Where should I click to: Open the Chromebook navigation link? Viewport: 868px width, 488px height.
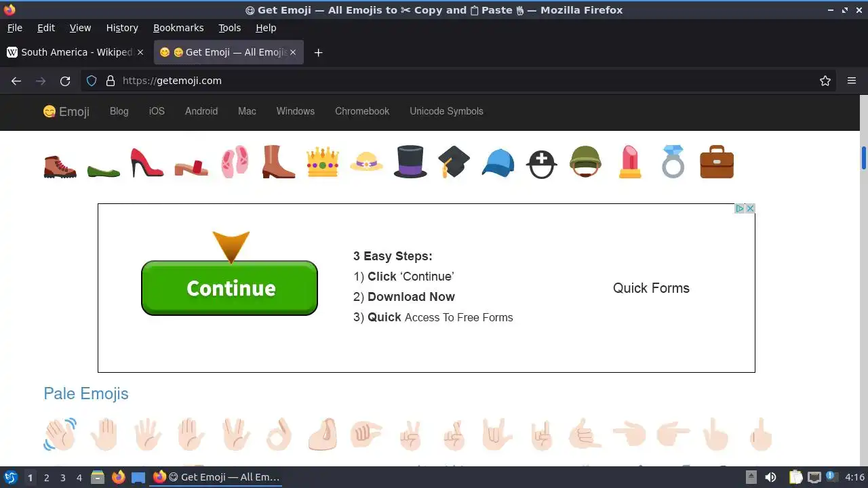pyautogui.click(x=362, y=111)
